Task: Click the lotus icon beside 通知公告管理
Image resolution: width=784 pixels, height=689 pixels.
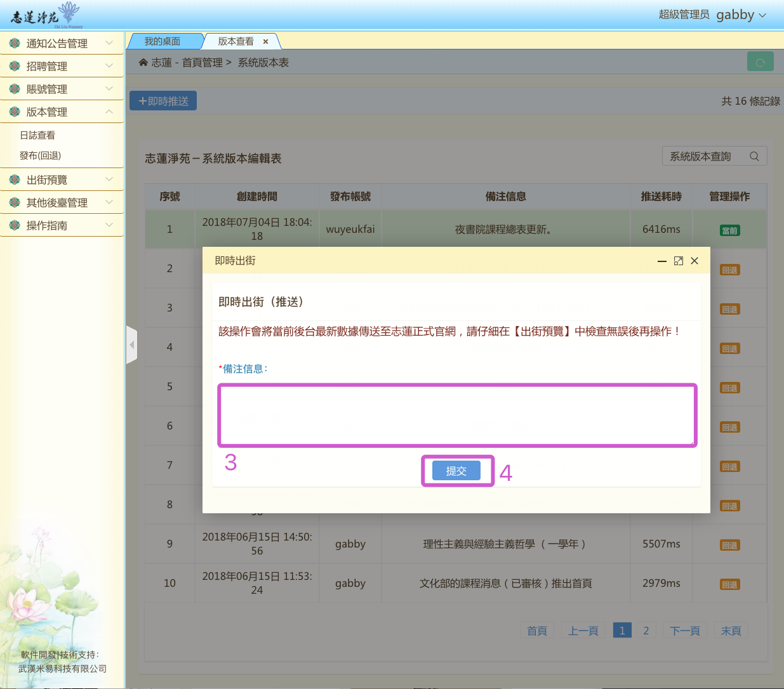Action: [x=15, y=43]
